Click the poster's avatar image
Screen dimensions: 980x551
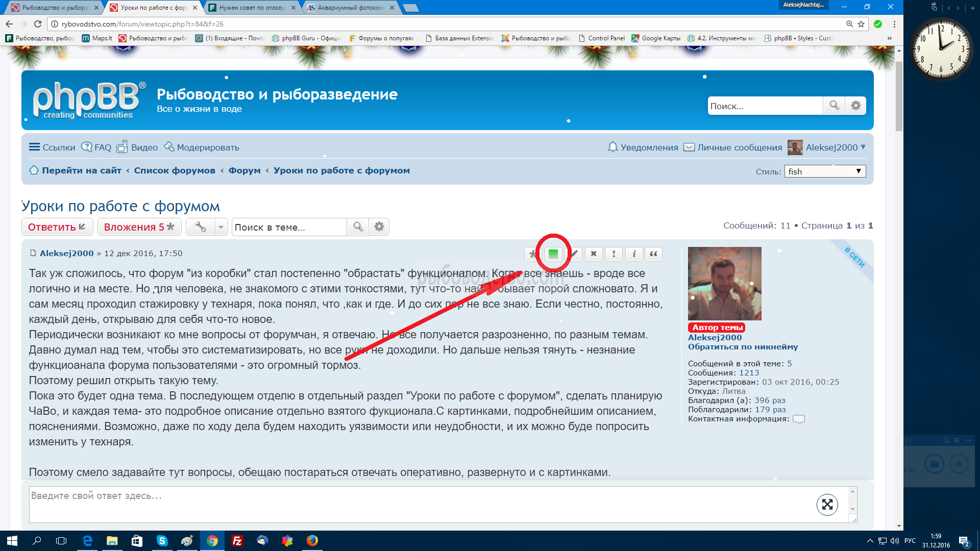pyautogui.click(x=724, y=284)
